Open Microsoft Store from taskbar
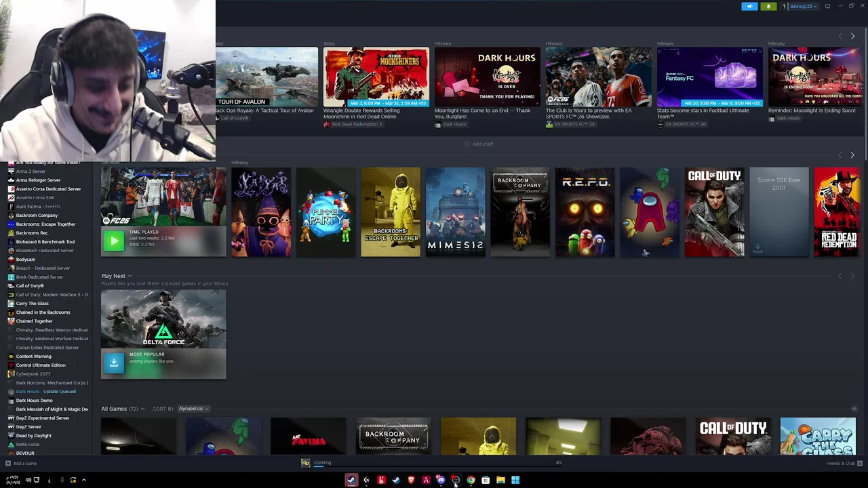 [x=486, y=481]
